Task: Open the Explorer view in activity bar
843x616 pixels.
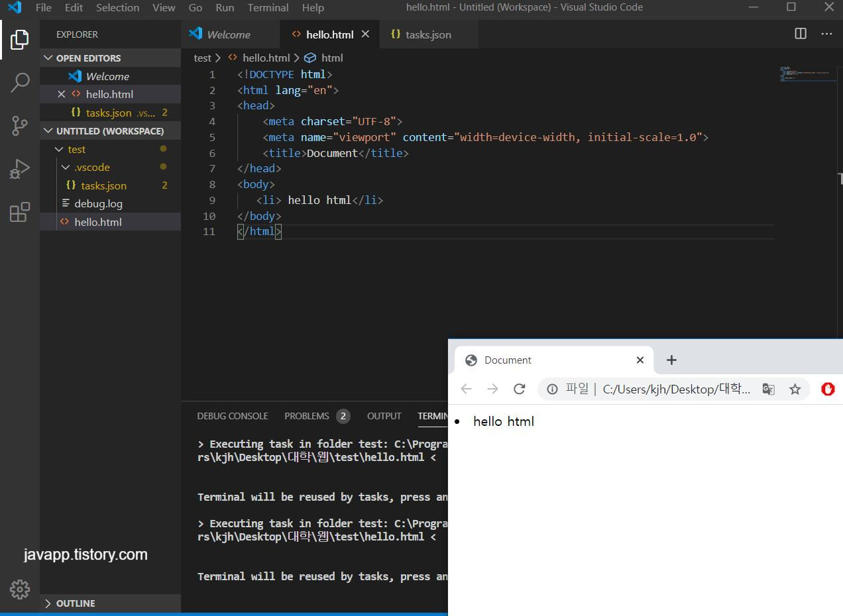Action: click(x=20, y=39)
